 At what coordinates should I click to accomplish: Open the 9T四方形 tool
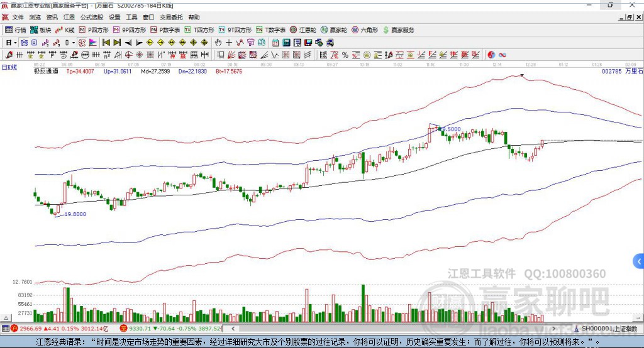click(235, 30)
